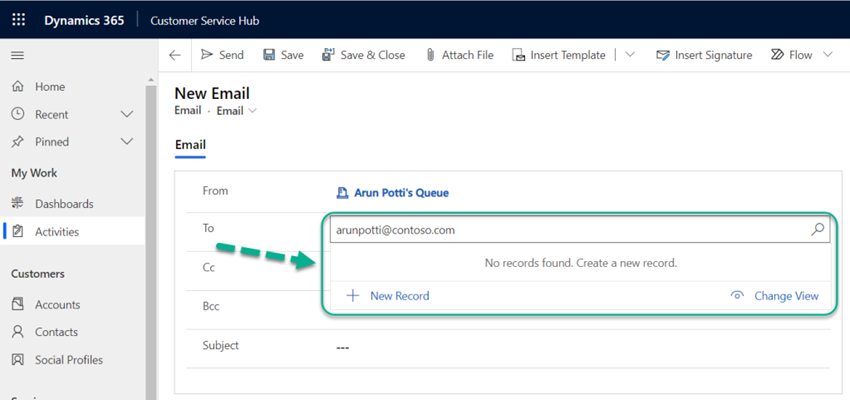Click the Bcc field label
Screen dimensions: 850x400
(x=211, y=306)
